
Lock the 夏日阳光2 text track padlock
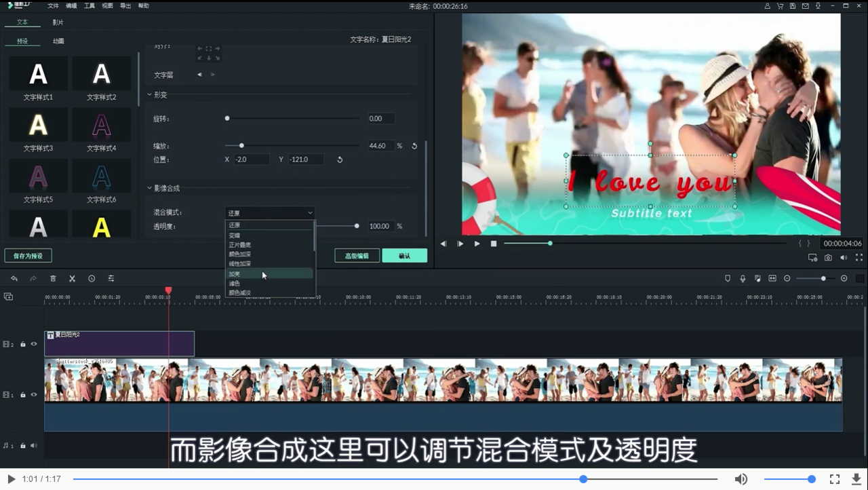(x=22, y=344)
